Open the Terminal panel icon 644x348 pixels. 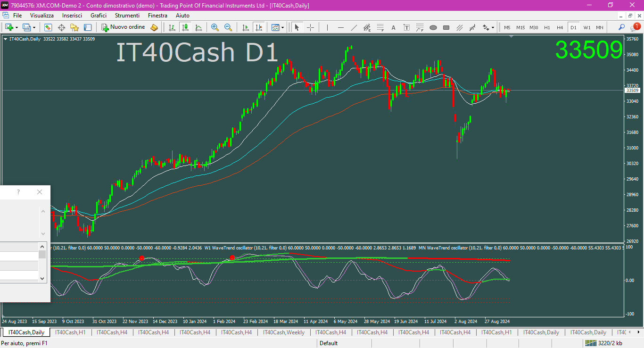88,27
